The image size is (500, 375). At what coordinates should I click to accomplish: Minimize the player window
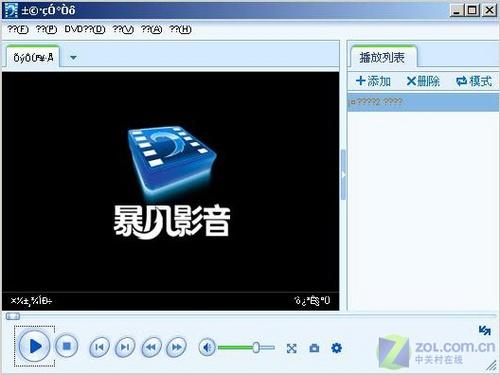coord(456,11)
